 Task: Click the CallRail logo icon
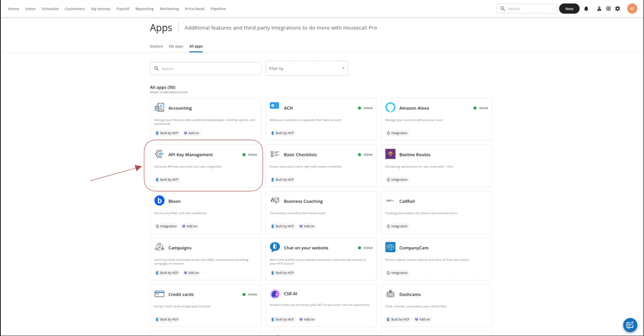390,201
